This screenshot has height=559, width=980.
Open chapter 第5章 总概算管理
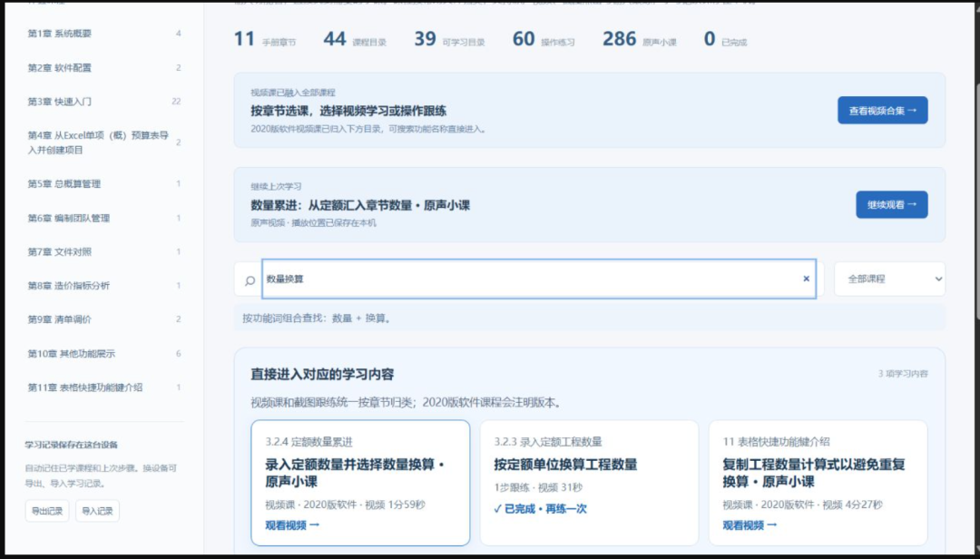(x=103, y=184)
